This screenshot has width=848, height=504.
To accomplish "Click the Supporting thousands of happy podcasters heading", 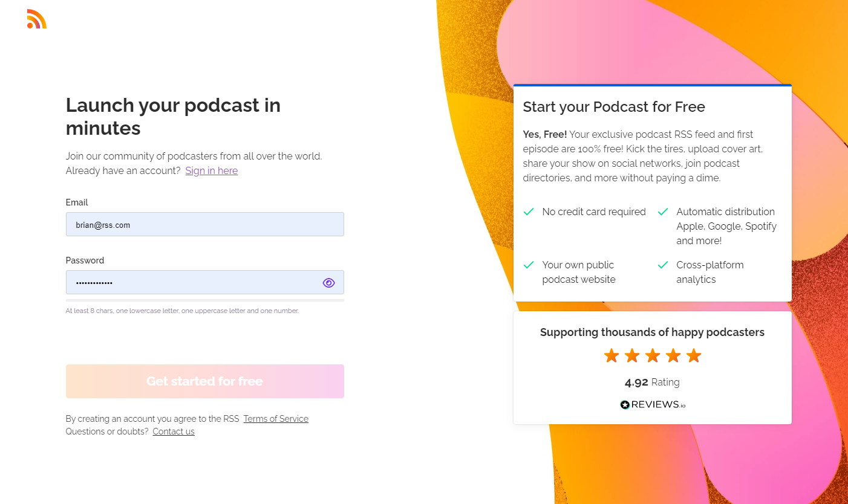I will [x=652, y=332].
